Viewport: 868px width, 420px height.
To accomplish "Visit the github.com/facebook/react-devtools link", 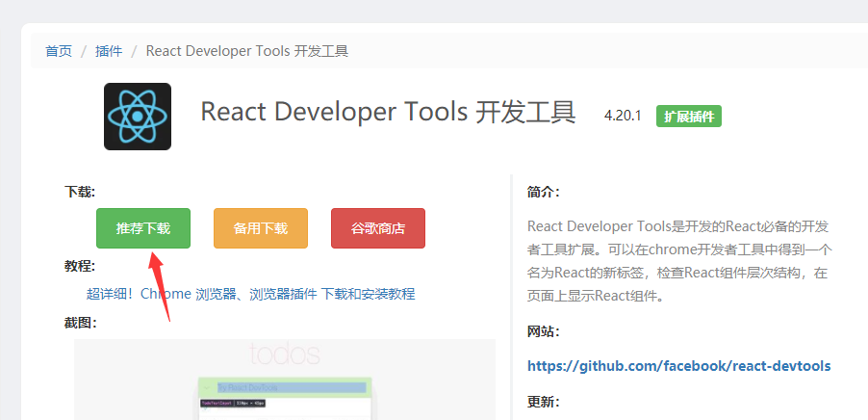I will pos(678,366).
